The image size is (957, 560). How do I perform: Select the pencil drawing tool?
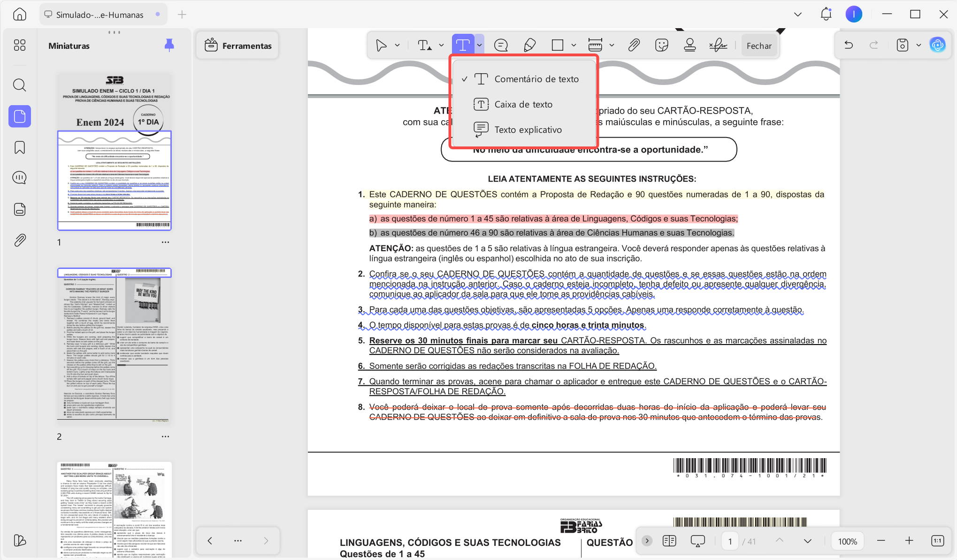point(529,45)
